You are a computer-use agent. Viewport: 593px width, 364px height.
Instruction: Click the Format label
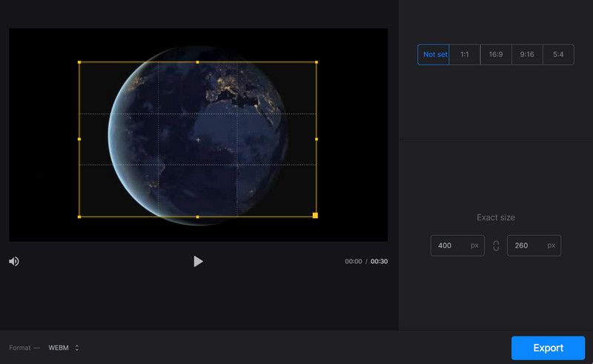[20, 348]
